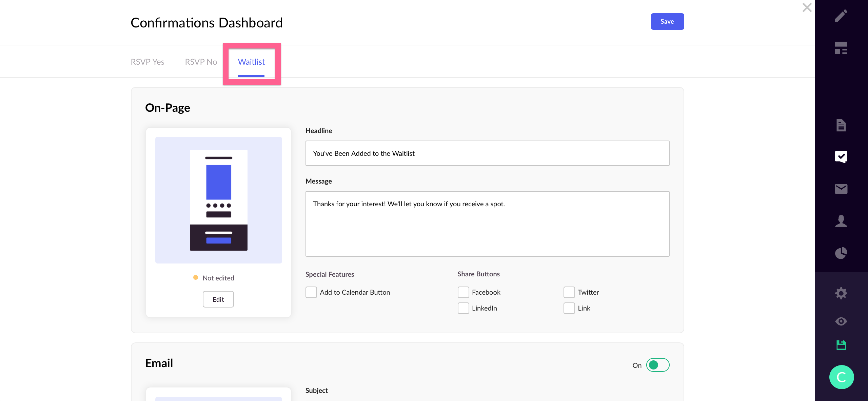Click the 'Share Buttons' label
Viewport: 868px width, 401px height.
coord(478,274)
